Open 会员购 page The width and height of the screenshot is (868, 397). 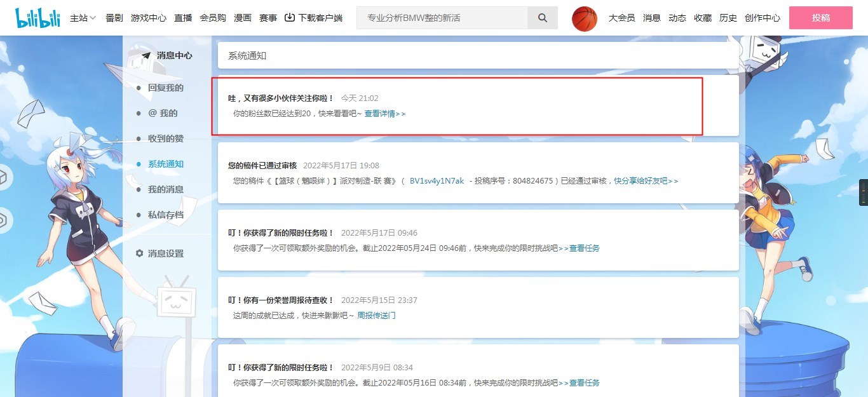tap(213, 18)
